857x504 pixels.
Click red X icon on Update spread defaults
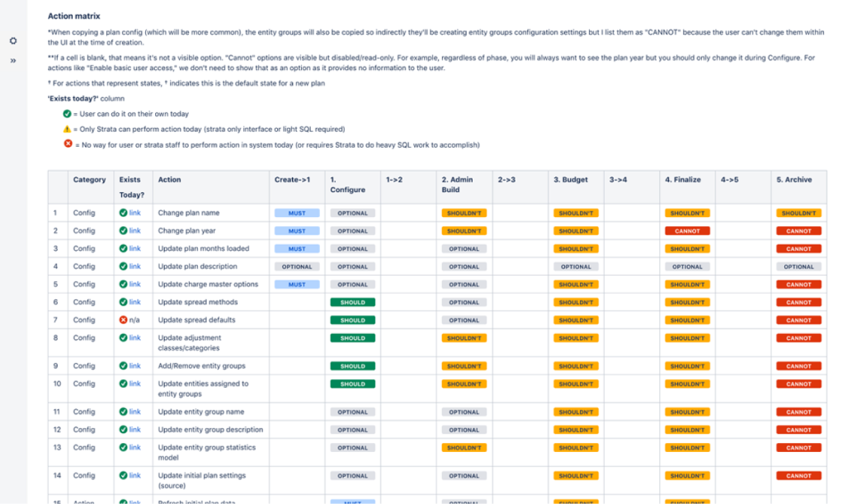coord(123,320)
